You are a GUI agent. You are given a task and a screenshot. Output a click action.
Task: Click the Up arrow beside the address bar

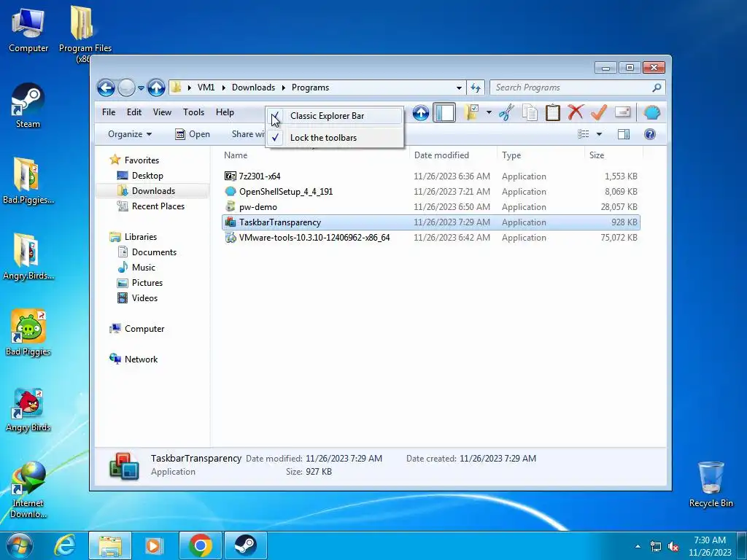(156, 87)
